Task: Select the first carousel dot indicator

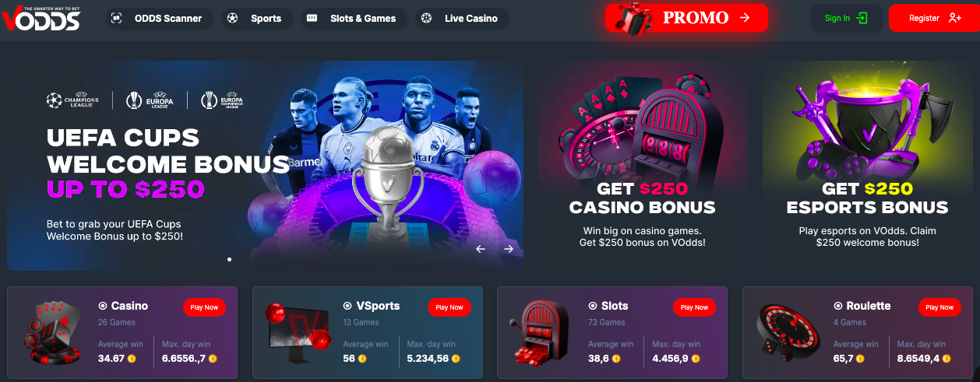Action: click(x=229, y=259)
